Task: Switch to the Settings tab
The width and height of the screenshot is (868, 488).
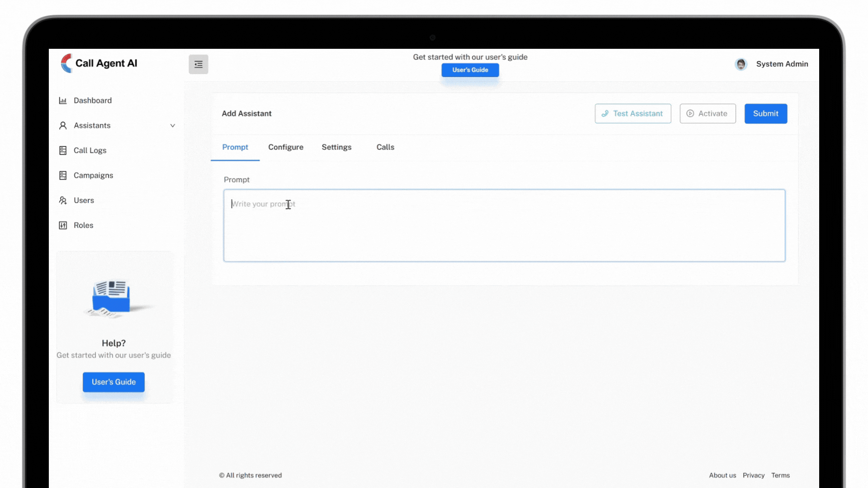Action: pos(336,147)
